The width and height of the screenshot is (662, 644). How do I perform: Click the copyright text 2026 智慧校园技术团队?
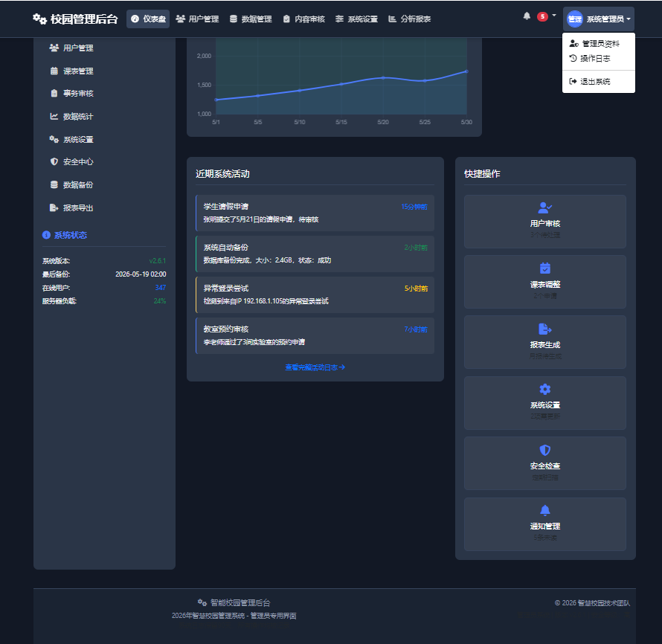592,603
